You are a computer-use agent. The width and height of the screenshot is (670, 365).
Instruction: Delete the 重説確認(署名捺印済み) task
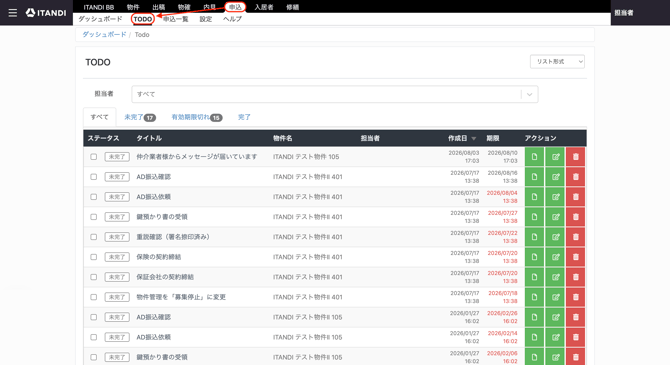tap(576, 237)
